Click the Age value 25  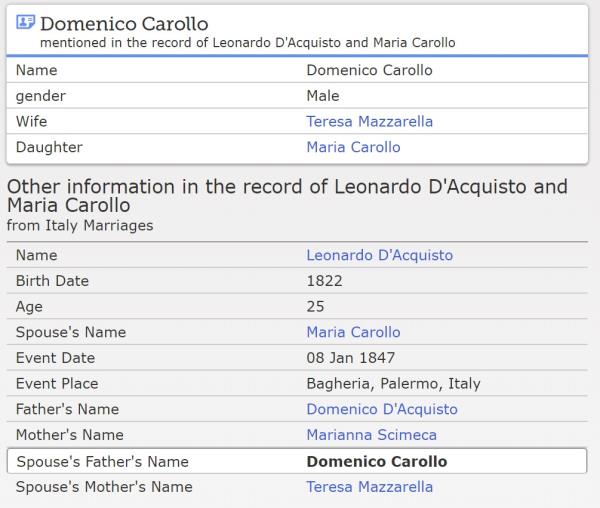[x=315, y=306]
